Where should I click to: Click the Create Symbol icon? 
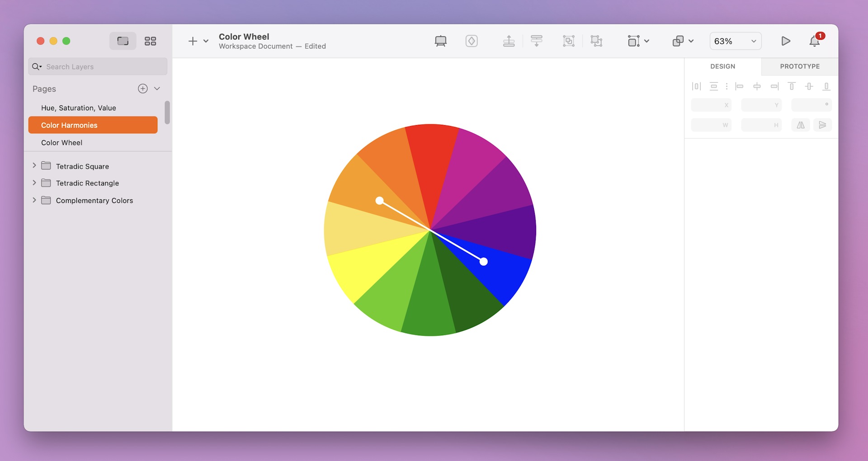click(x=472, y=41)
